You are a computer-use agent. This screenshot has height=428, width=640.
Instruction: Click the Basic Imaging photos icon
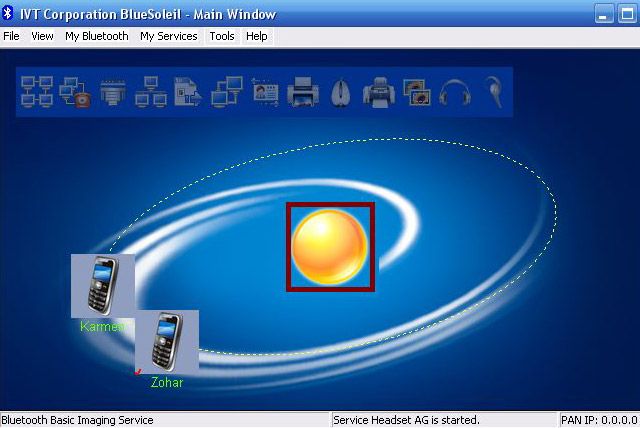coord(417,92)
